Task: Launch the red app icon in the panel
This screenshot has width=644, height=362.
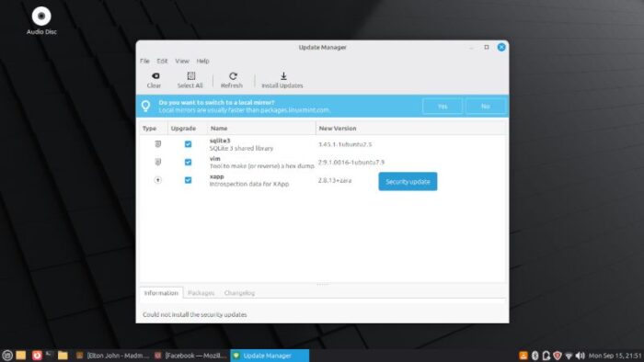Action: point(37,355)
